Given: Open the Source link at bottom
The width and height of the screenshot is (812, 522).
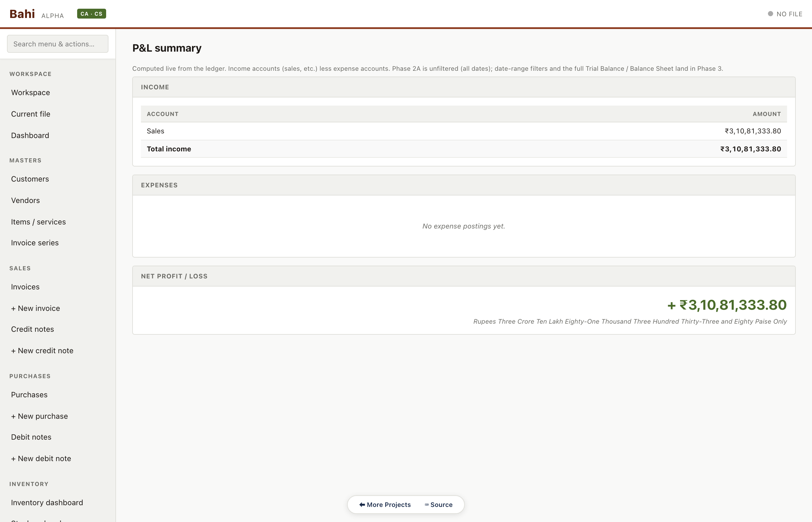Looking at the screenshot, I should click(x=438, y=504).
